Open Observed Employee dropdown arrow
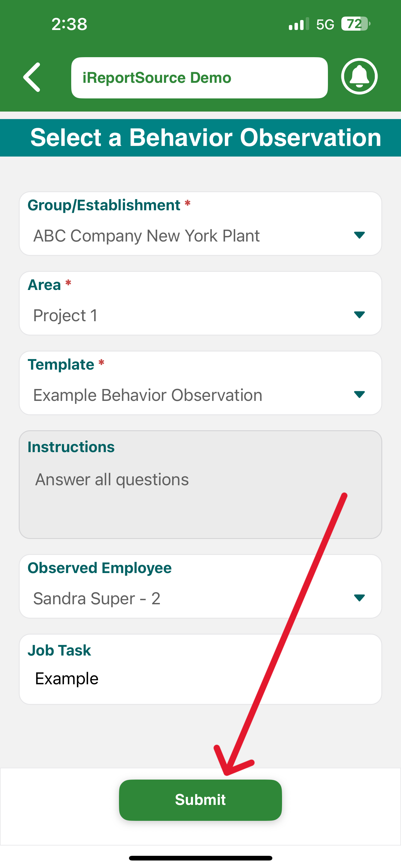Image resolution: width=401 pixels, height=868 pixels. (359, 598)
